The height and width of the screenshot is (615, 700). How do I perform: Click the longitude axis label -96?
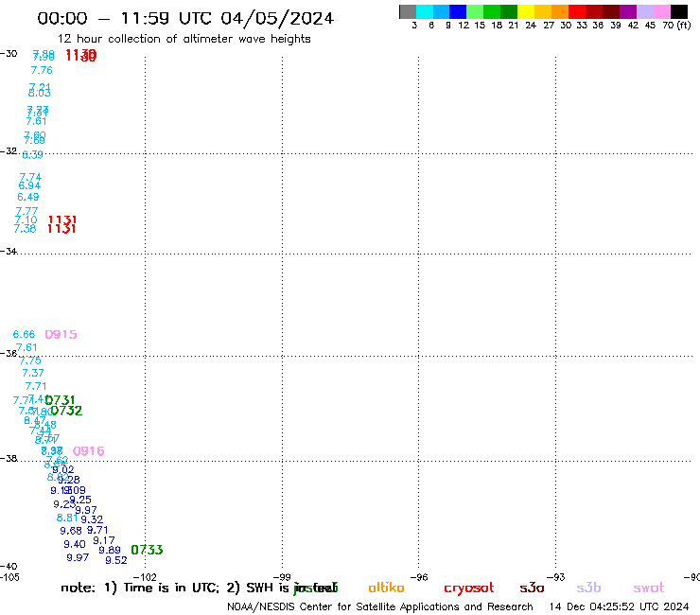click(419, 577)
